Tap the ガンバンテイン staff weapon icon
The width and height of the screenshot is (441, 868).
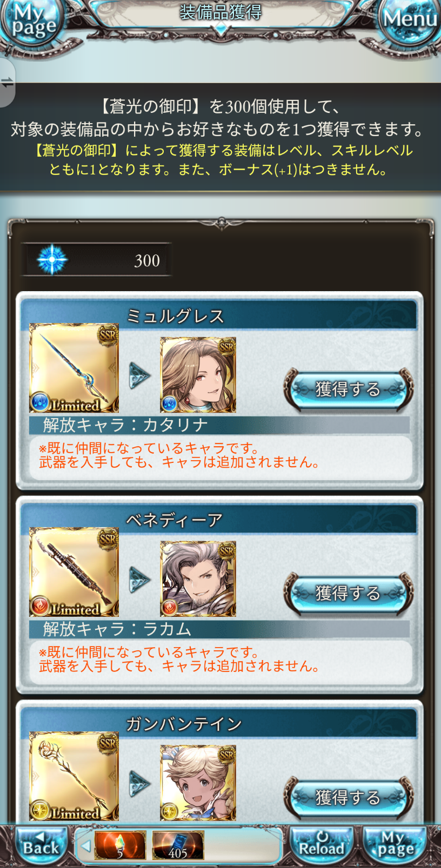(x=73, y=776)
